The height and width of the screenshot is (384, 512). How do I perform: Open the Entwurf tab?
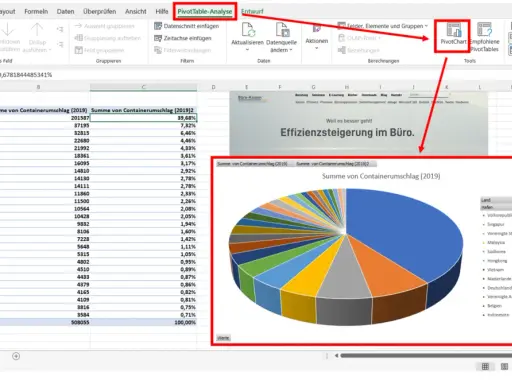(252, 12)
